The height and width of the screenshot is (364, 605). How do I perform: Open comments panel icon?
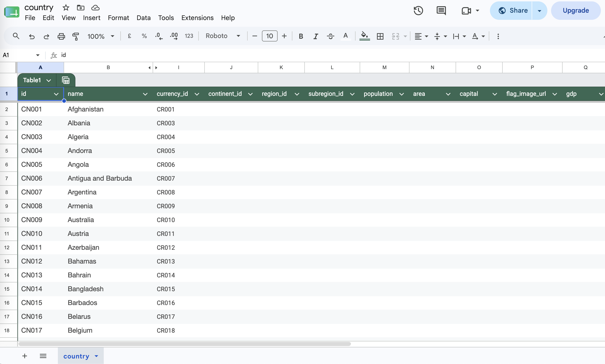pos(441,11)
